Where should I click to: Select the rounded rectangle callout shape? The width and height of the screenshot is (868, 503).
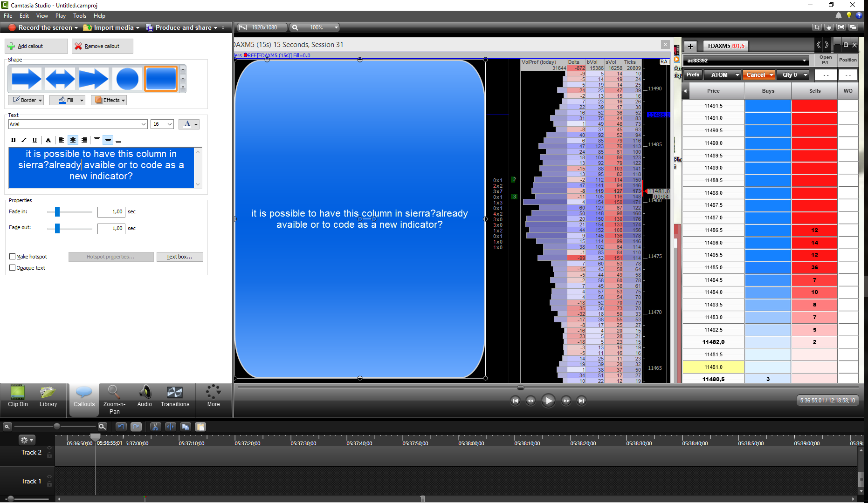161,79
